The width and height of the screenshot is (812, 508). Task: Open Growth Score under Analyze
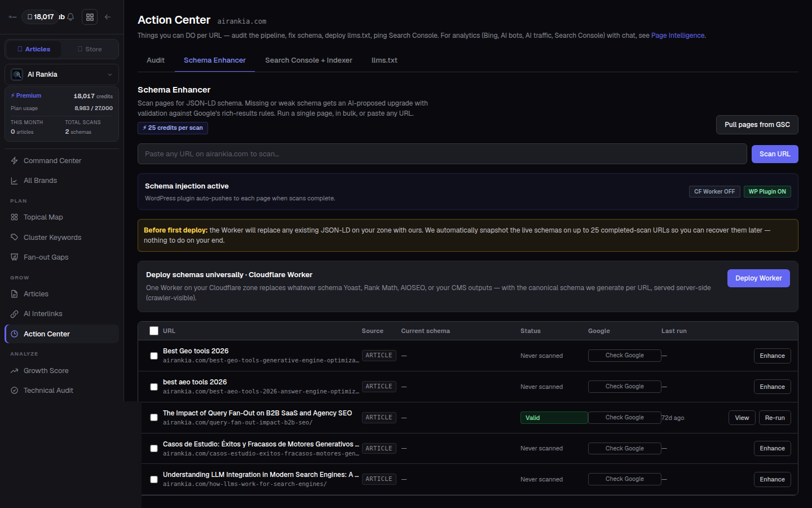click(61, 371)
